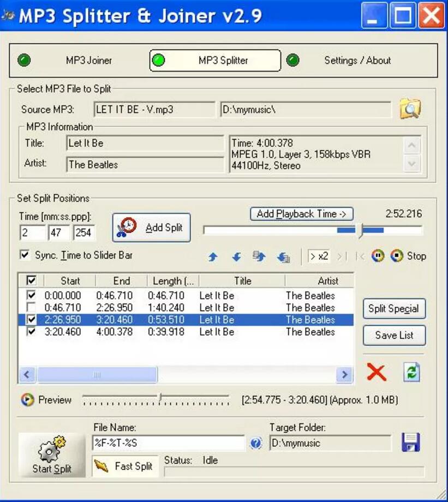This screenshot has height=502, width=448.
Task: Select the row with length 1:40.240
Action: [186, 307]
